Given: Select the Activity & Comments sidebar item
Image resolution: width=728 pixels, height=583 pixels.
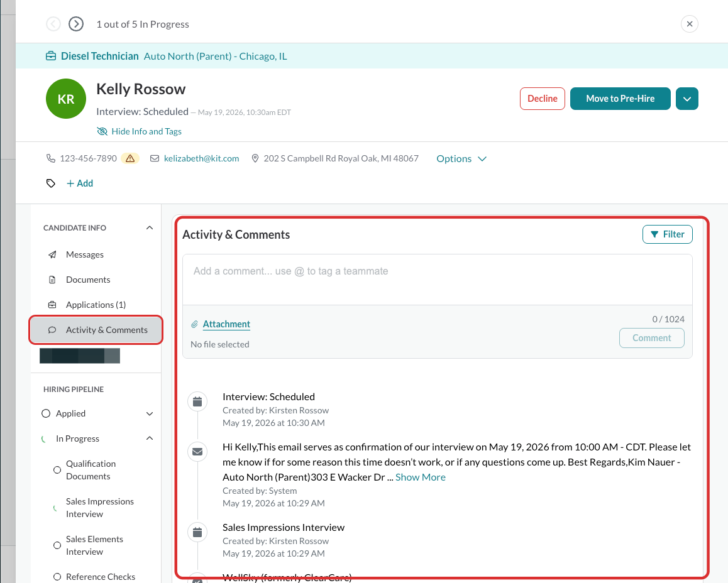Looking at the screenshot, I should click(x=96, y=330).
